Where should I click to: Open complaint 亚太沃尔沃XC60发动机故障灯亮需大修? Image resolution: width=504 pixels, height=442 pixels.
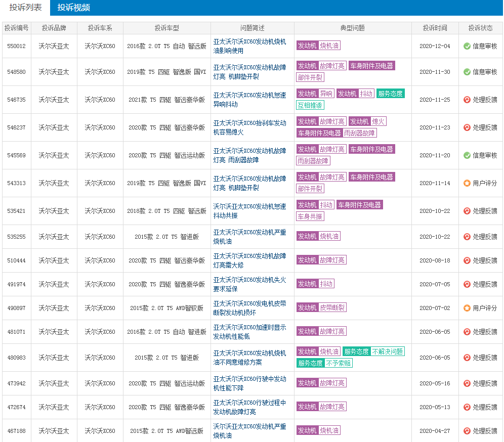[250, 260]
